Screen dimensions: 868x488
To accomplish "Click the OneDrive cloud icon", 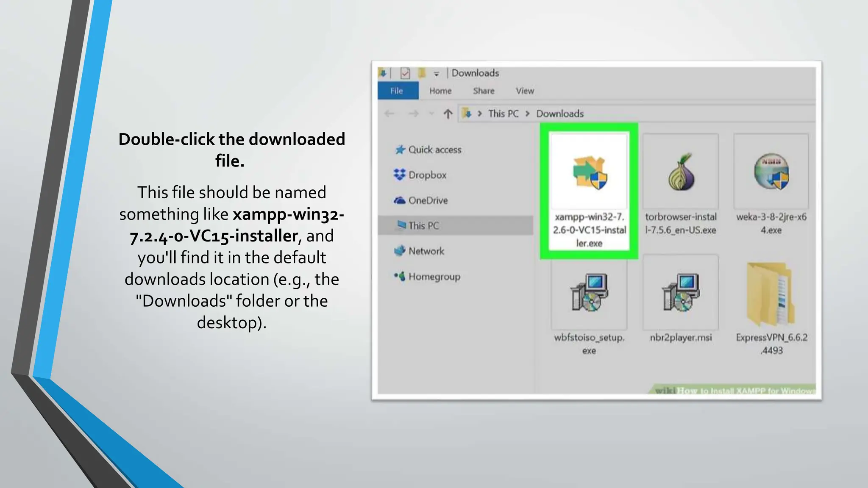I will [400, 200].
